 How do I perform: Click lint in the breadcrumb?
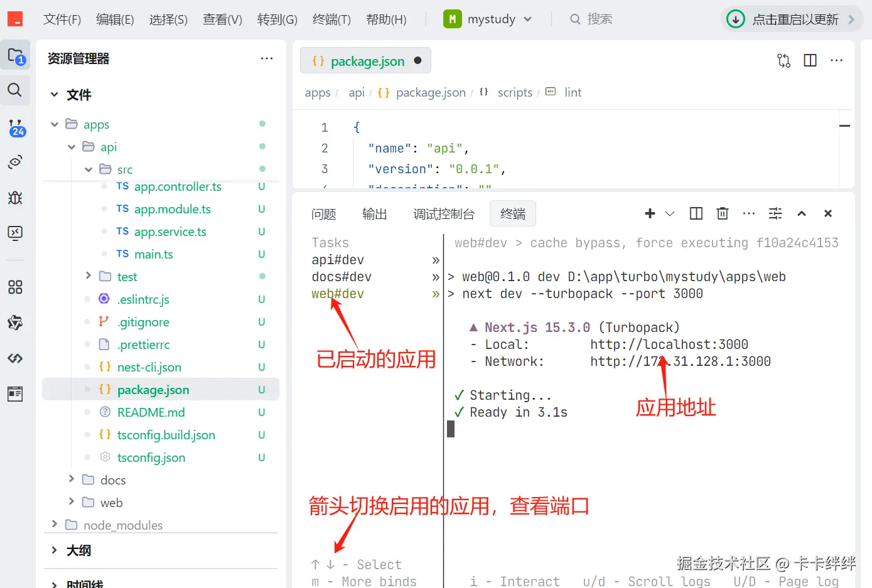[573, 93]
